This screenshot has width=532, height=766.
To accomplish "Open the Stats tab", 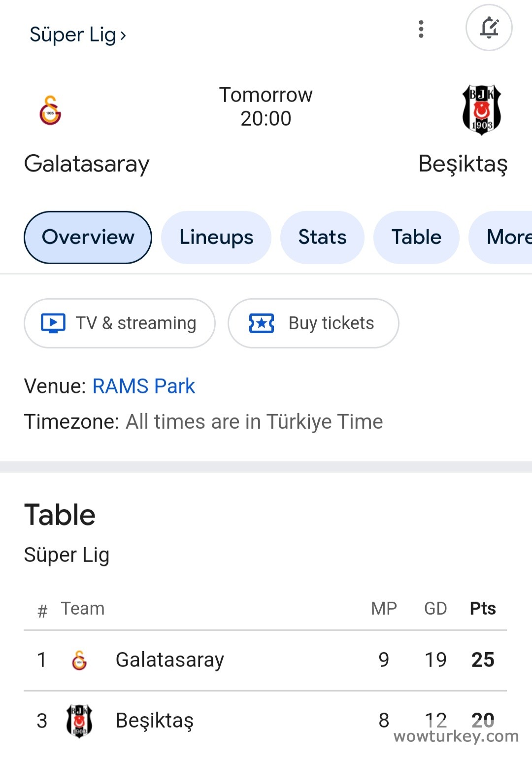I will [322, 238].
